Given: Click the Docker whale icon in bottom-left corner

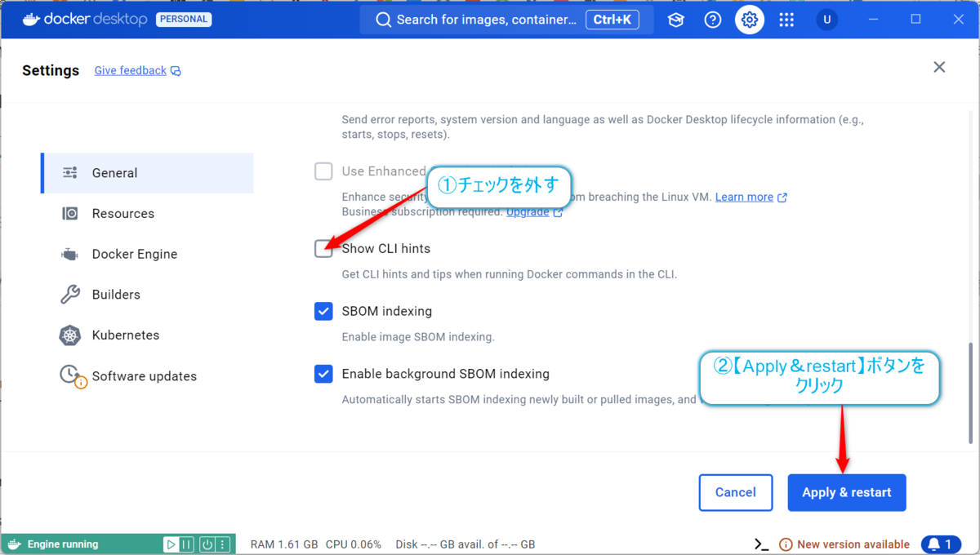Looking at the screenshot, I should 12,544.
